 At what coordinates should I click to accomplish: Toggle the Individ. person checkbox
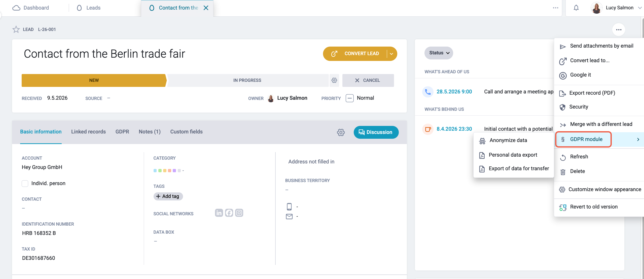(25, 183)
